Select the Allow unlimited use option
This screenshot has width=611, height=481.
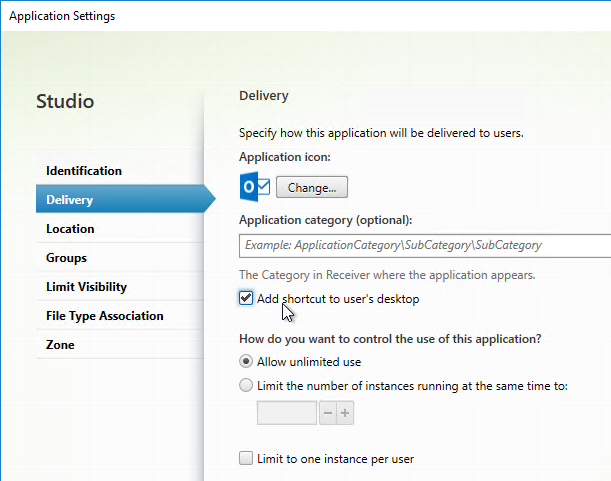point(246,362)
